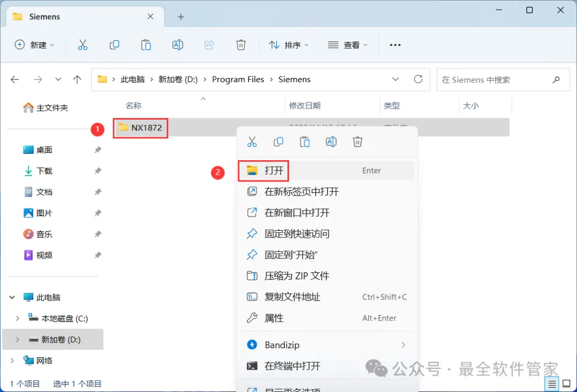Click the pin icon next to 下载
Image resolution: width=577 pixels, height=392 pixels.
tap(98, 170)
